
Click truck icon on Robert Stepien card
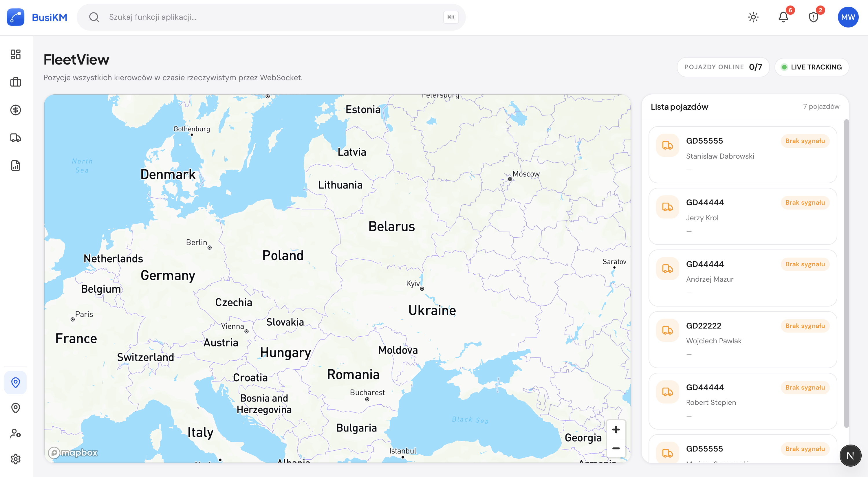click(668, 392)
